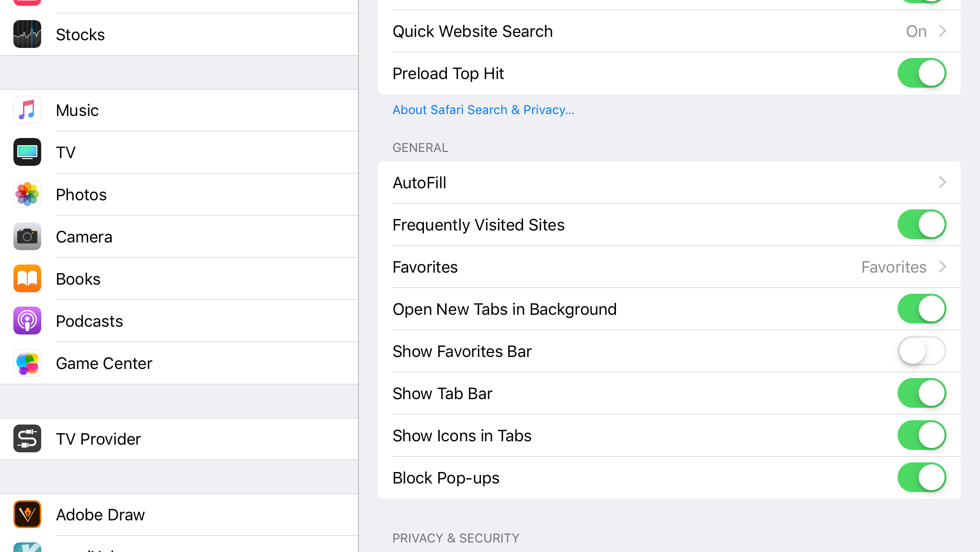
Task: Tap the Music note icon
Action: pos(27,110)
